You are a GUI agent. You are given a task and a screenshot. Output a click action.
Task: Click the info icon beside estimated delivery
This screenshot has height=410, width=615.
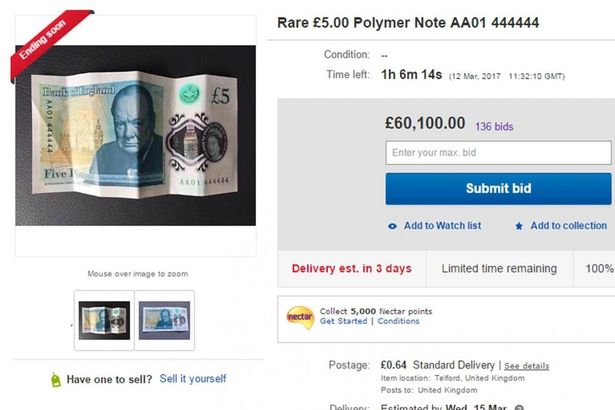tap(519, 407)
